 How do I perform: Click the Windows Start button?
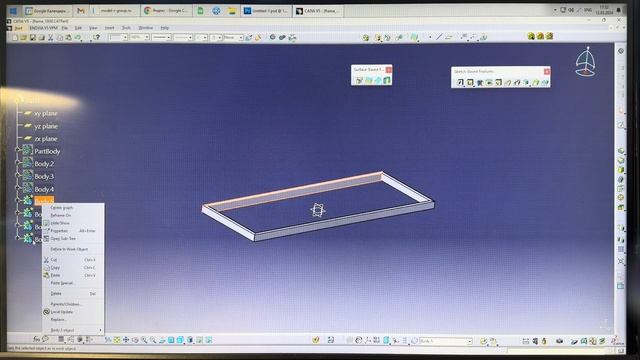[x=13, y=11]
